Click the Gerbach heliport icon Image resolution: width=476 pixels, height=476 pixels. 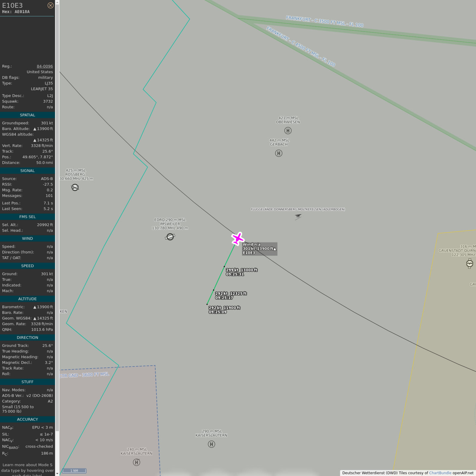(x=279, y=153)
